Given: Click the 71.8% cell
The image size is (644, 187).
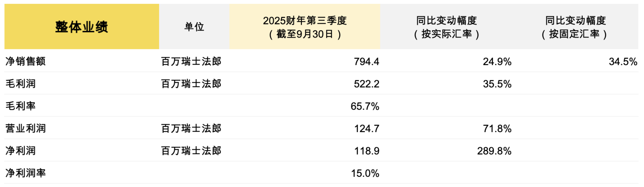Looking at the screenshot, I should coord(497,128).
